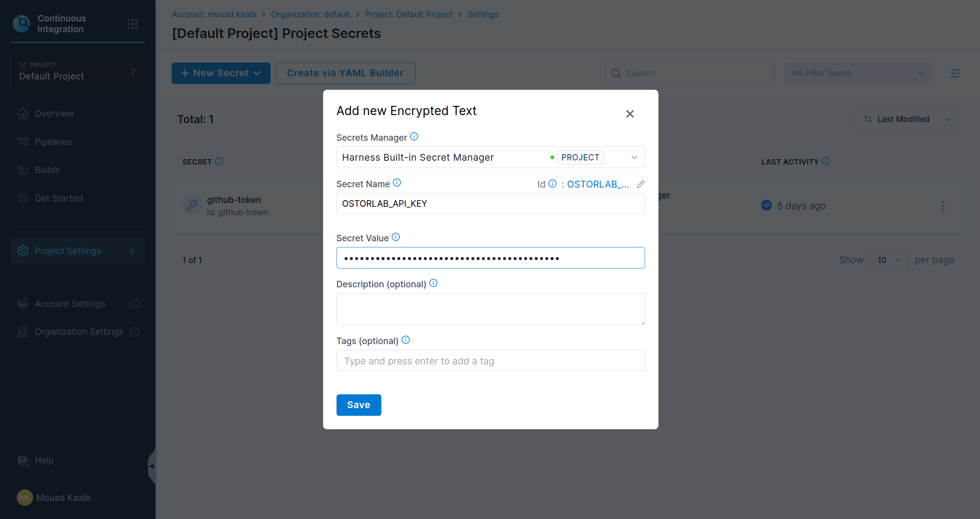This screenshot has width=980, height=519.
Task: Edit the secret Id with the pencil icon
Action: pos(640,184)
